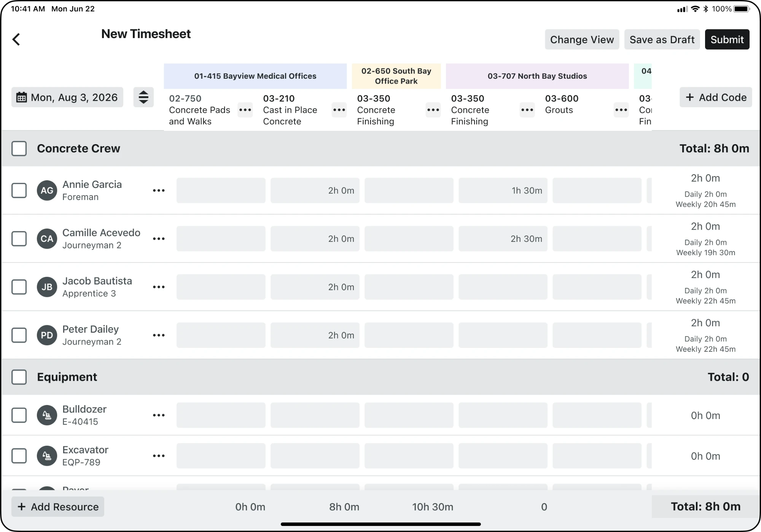
Task: Enter Peter Dailey's hours for 03-600 Grouts
Action: coord(597,335)
